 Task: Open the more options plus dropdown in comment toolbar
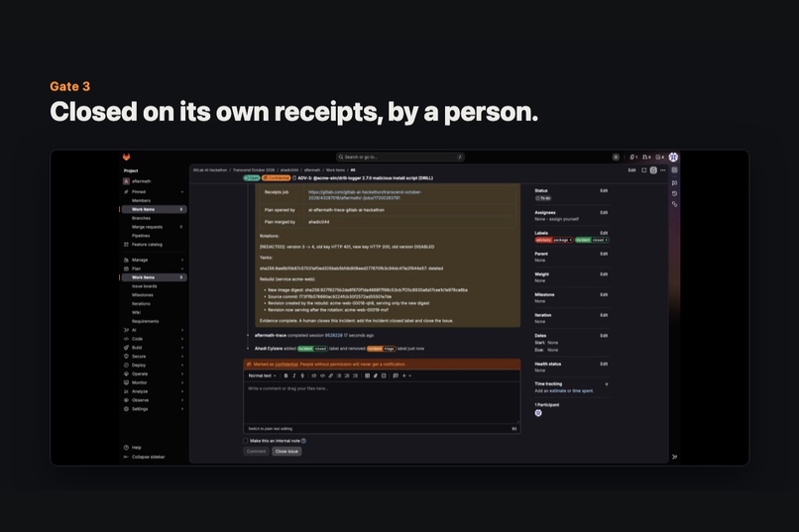coord(406,375)
